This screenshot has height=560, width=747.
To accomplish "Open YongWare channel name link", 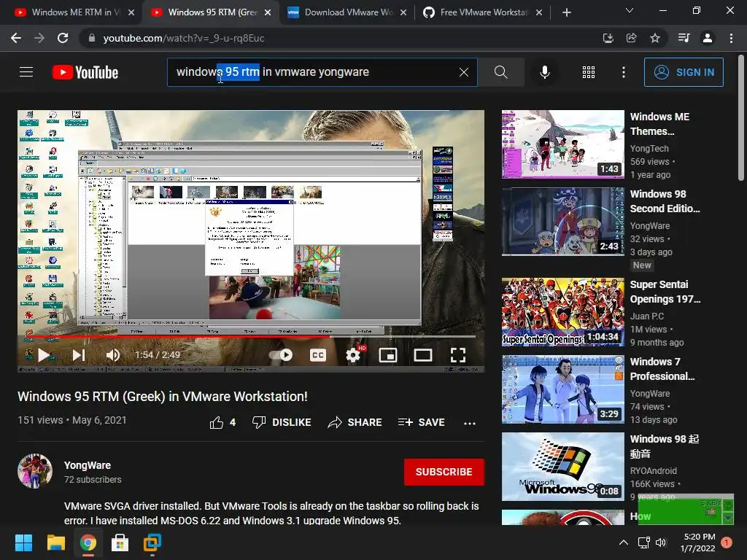I will pos(88,465).
